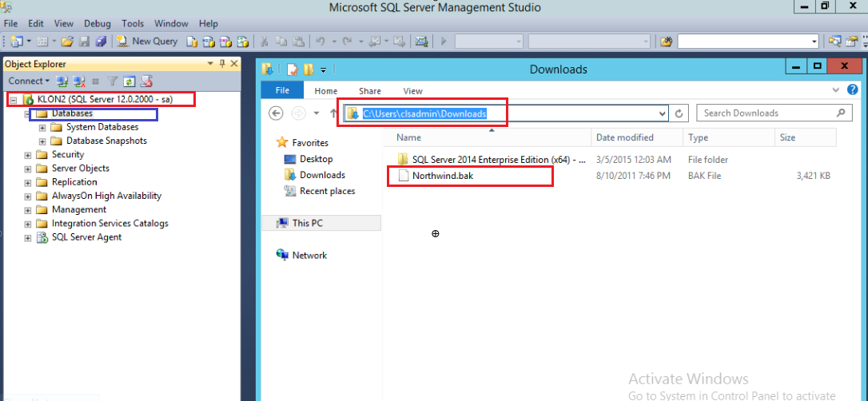868x401 pixels.
Task: Open Explorer help via question mark icon
Action: [853, 90]
